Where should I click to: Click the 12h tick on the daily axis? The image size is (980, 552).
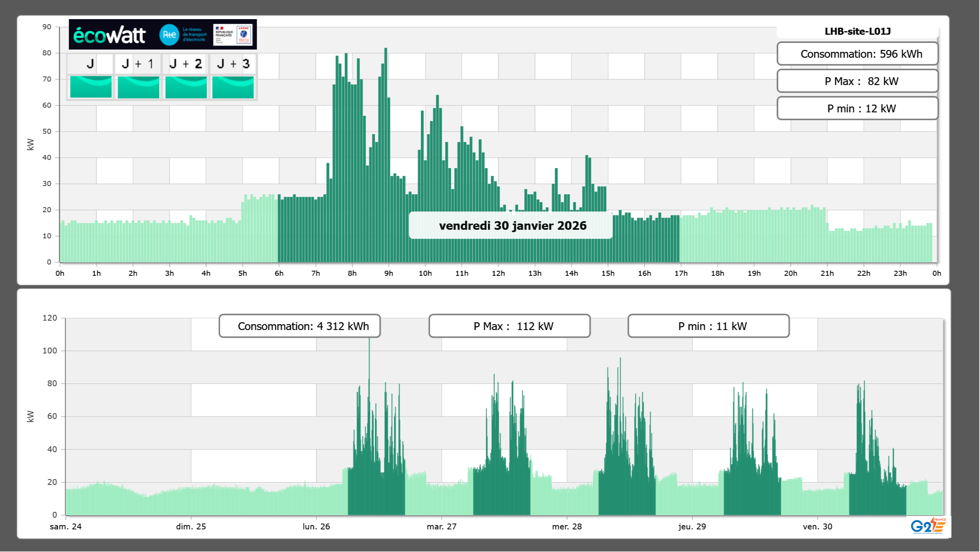(498, 273)
